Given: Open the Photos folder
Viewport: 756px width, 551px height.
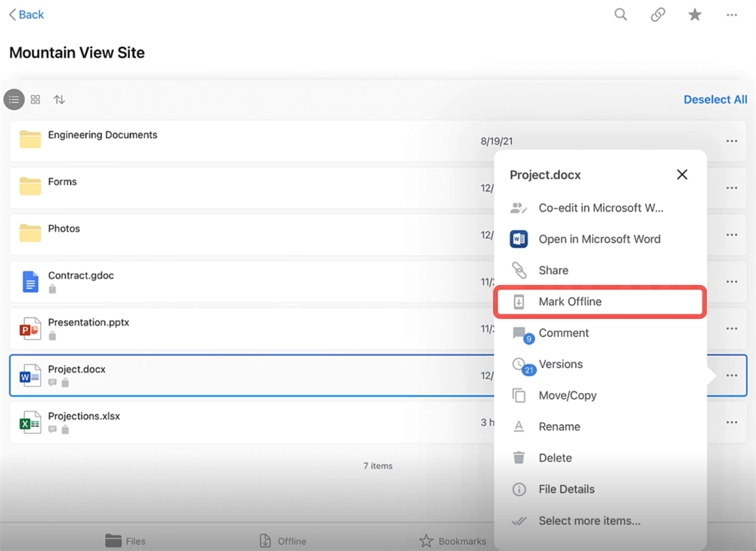Looking at the screenshot, I should pyautogui.click(x=64, y=229).
